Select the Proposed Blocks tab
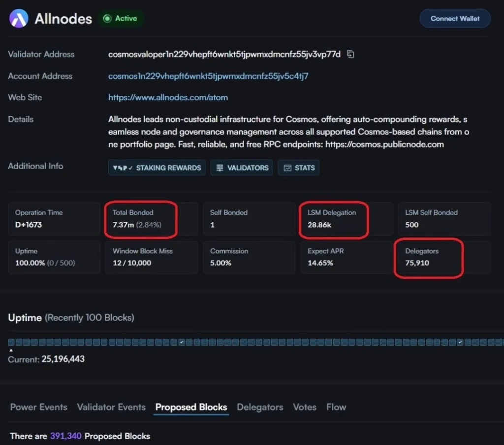The image size is (504, 445). (191, 407)
